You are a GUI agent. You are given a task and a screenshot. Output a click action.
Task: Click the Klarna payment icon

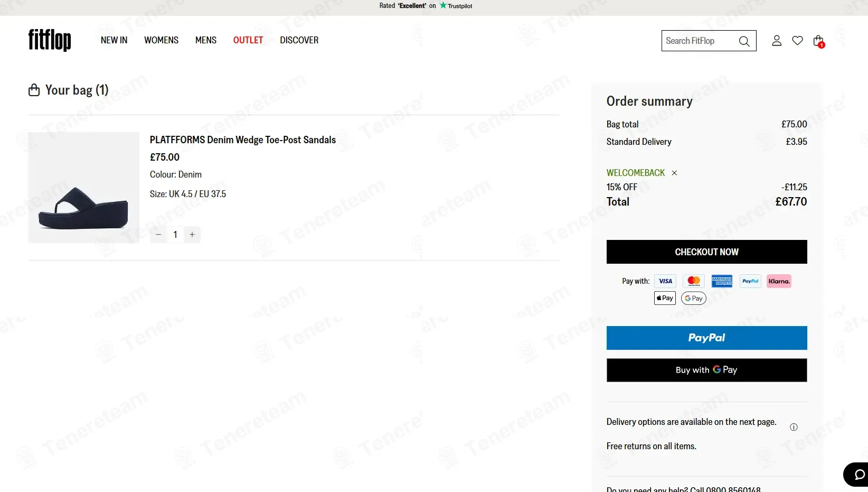[779, 281]
